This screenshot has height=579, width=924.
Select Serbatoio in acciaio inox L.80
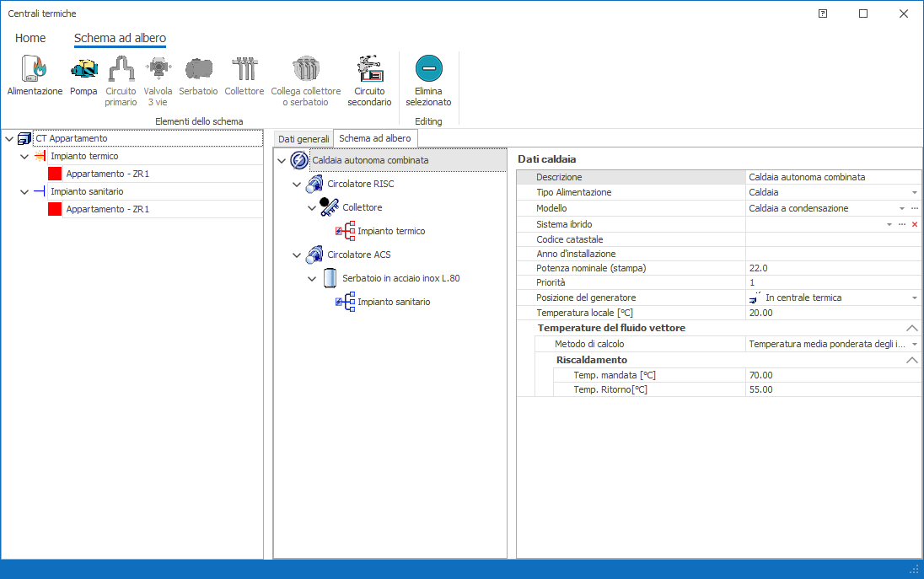point(400,278)
